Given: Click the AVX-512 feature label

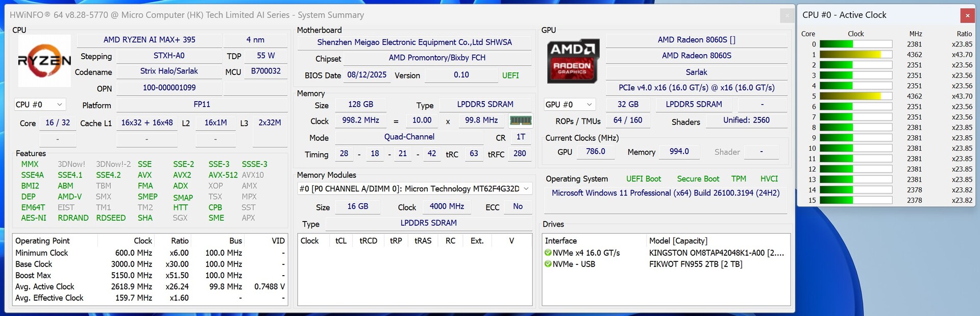Looking at the screenshot, I should coord(223,175).
